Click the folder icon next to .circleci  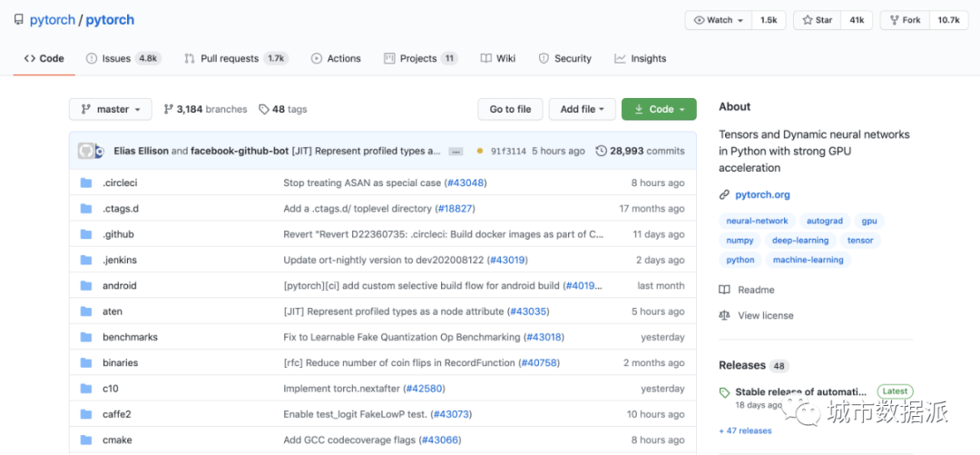[x=86, y=183]
